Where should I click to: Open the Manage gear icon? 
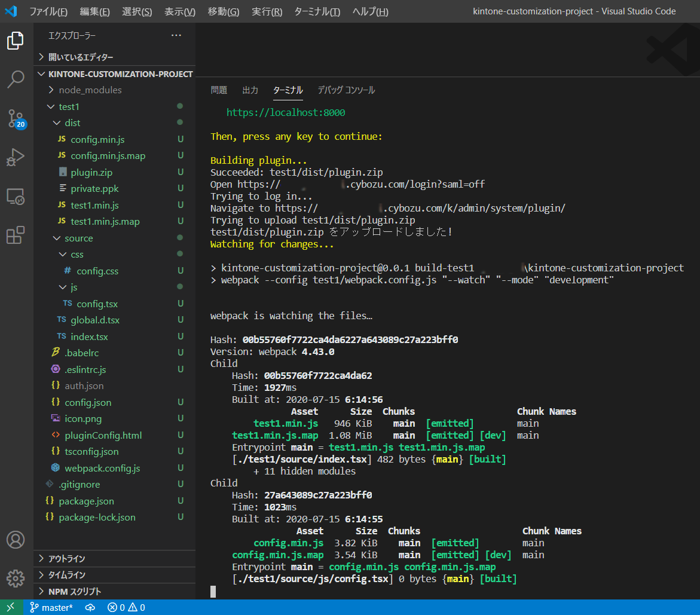tap(16, 578)
